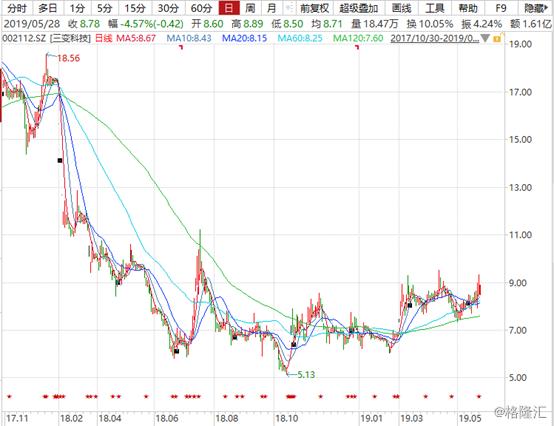
Task: Click the 隐藏 hide panel button
Action: pyautogui.click(x=536, y=8)
